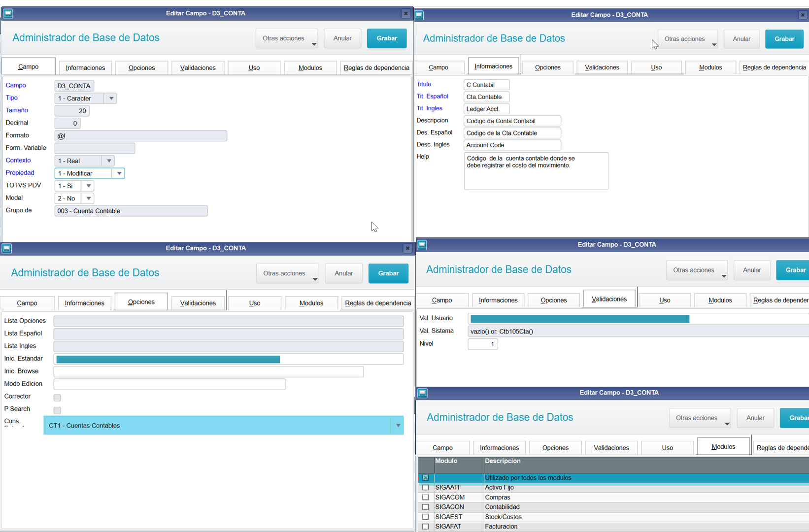This screenshot has width=809, height=532.
Task: Expand the Propiedad dropdown 1 - Modificar
Action: click(89, 173)
